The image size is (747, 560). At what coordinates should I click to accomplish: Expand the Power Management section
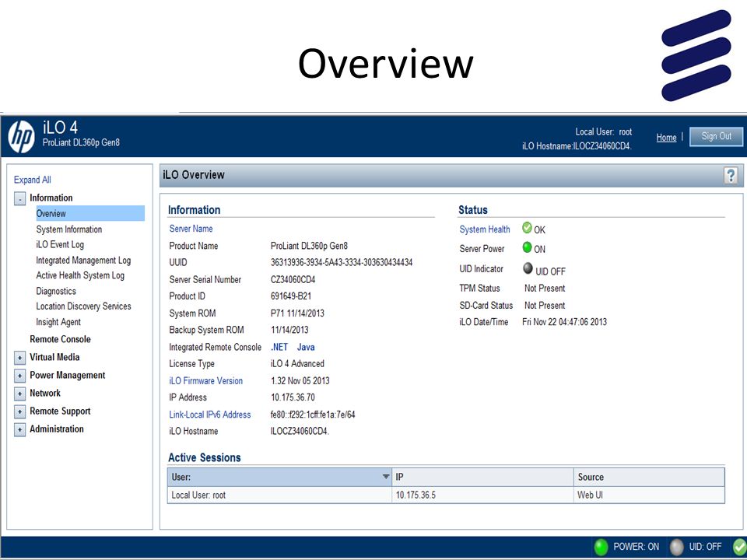point(19,376)
